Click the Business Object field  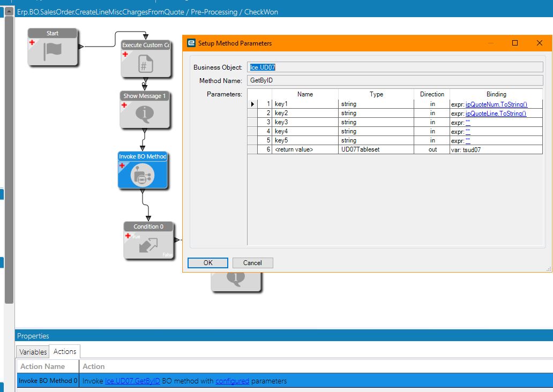pyautogui.click(x=395, y=67)
